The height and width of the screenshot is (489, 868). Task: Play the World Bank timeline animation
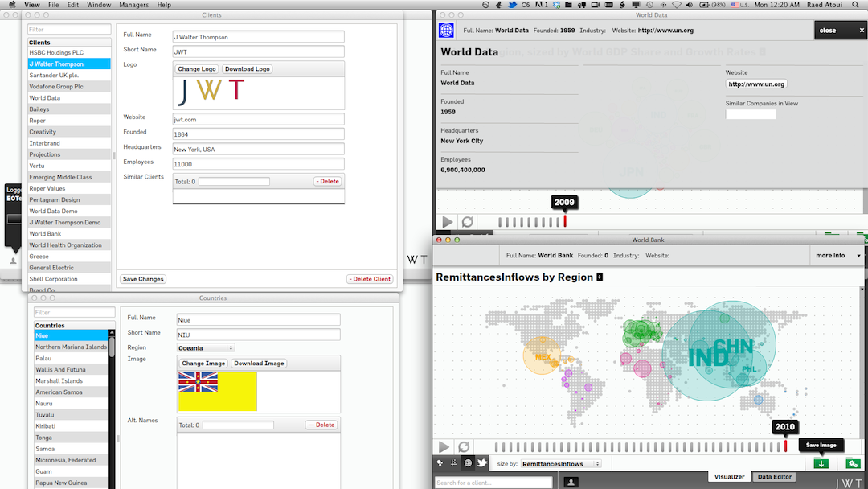[x=444, y=447]
